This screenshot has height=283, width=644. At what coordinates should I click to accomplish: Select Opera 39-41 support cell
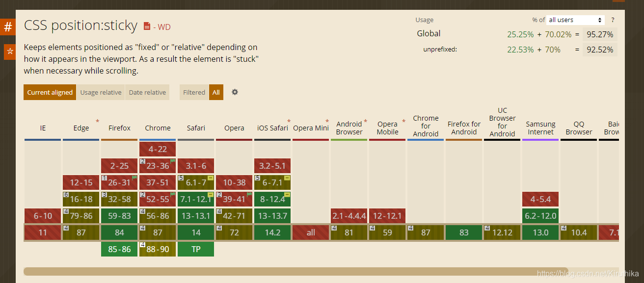point(234,199)
